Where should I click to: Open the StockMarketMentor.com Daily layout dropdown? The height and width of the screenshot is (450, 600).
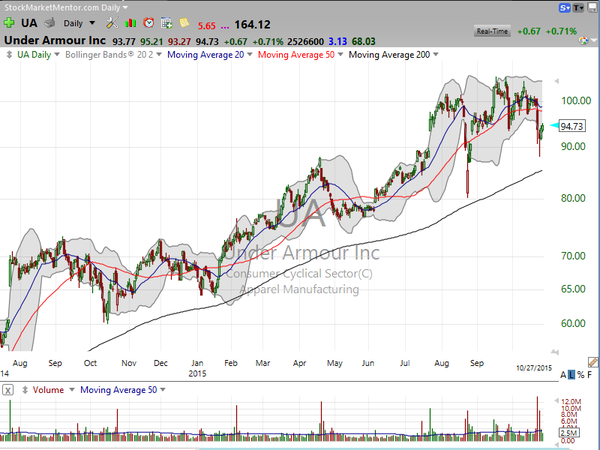tap(126, 7)
